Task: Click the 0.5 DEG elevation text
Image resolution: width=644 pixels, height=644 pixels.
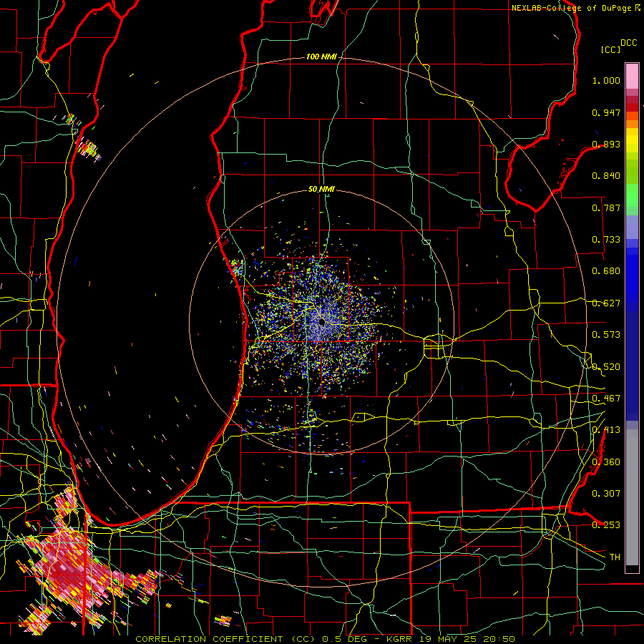Action: tap(346, 639)
